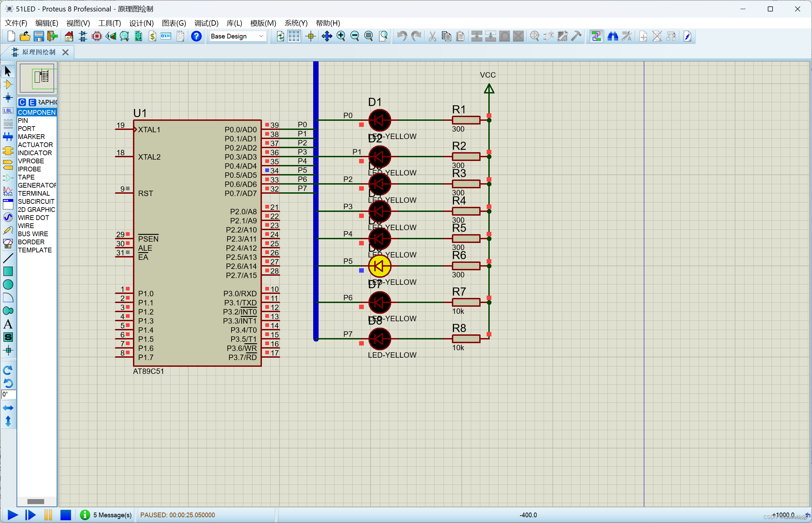Select the Junction Dot tool
This screenshot has height=523, width=812.
(8, 98)
